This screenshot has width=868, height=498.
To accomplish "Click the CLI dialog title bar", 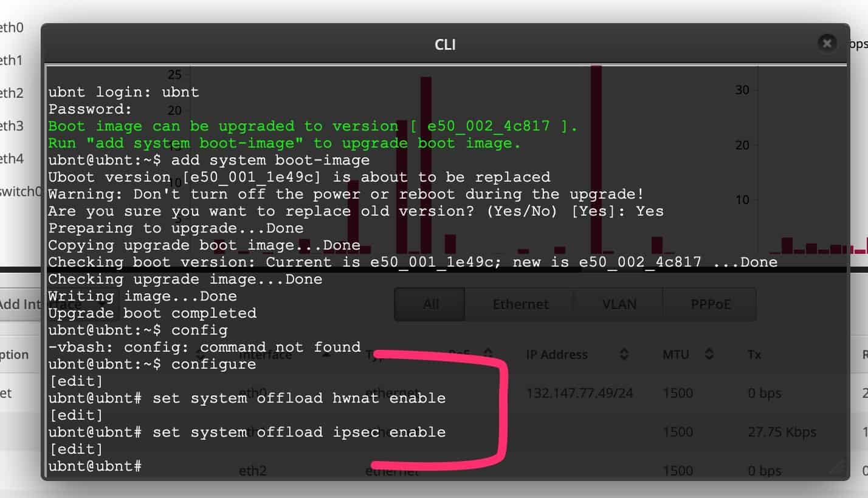I will [445, 44].
